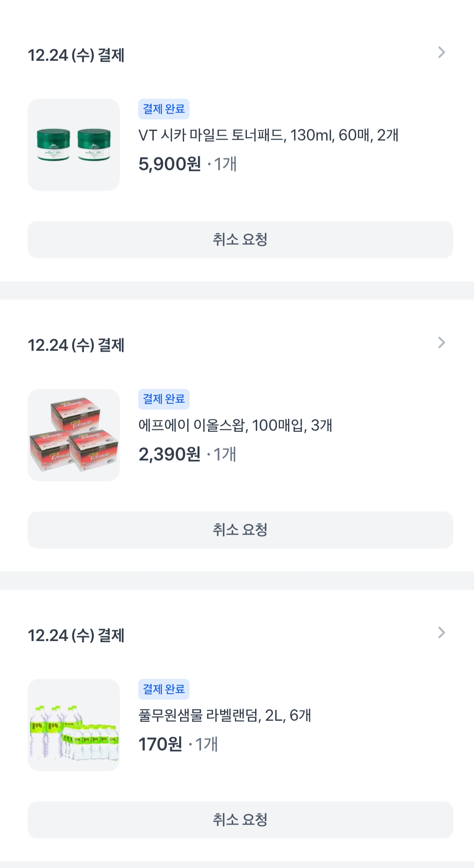The image size is (474, 868).
Task: Open the 에프에이 이올스왑 100매입 product title
Action: pyautogui.click(x=235, y=425)
